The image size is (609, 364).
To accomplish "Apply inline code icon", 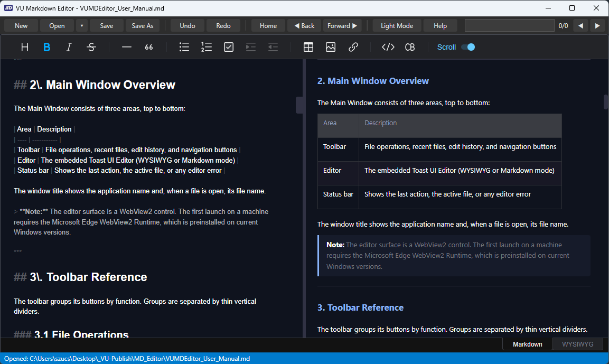I will (x=388, y=47).
